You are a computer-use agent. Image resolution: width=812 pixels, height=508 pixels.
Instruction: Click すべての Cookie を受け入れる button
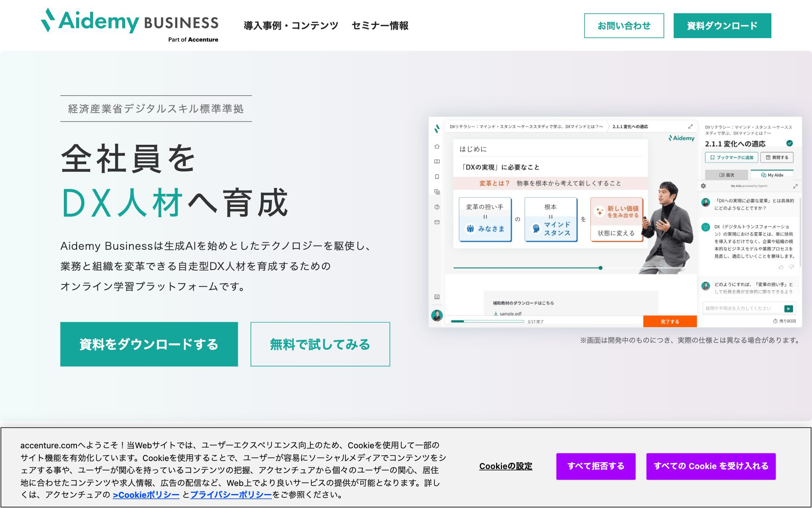click(x=711, y=466)
